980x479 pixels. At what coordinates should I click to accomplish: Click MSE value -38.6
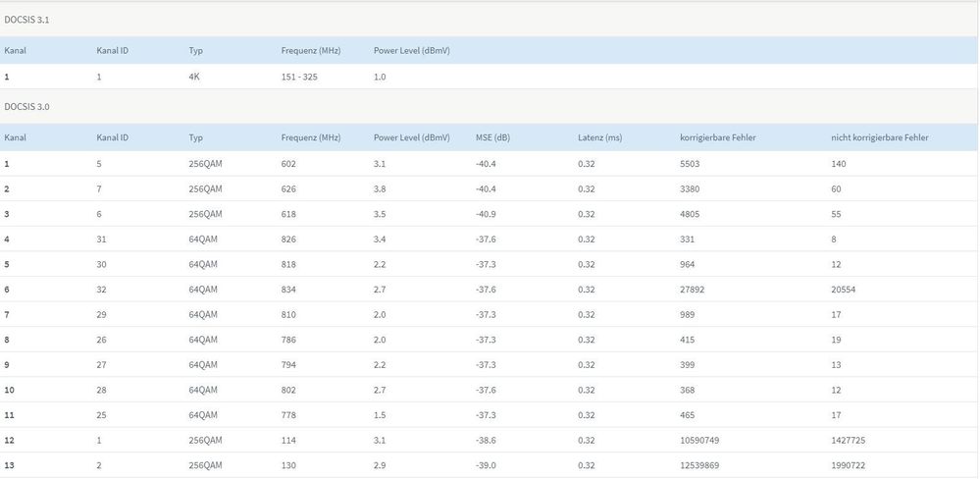tap(486, 441)
